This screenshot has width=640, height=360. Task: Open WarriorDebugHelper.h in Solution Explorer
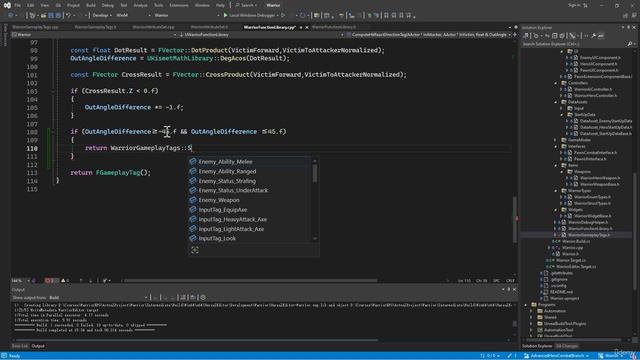(588, 222)
